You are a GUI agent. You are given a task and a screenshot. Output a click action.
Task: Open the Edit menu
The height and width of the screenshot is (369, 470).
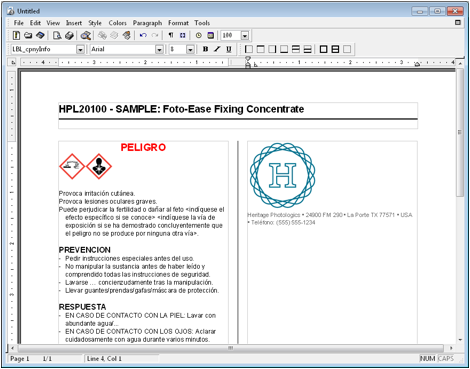coord(35,23)
